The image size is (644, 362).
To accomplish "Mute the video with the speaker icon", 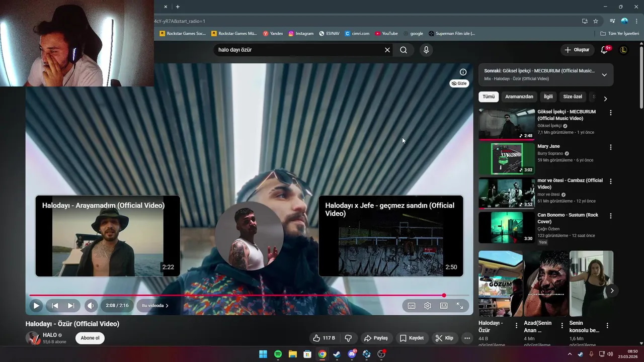I will (91, 305).
